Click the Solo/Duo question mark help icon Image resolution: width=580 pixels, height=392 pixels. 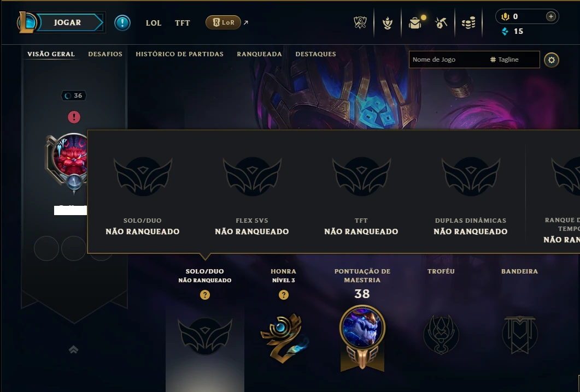pyautogui.click(x=205, y=295)
